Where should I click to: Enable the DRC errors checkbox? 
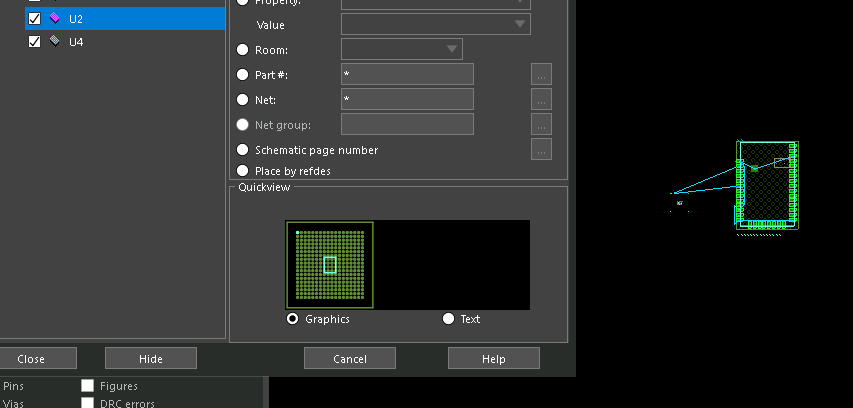[88, 403]
